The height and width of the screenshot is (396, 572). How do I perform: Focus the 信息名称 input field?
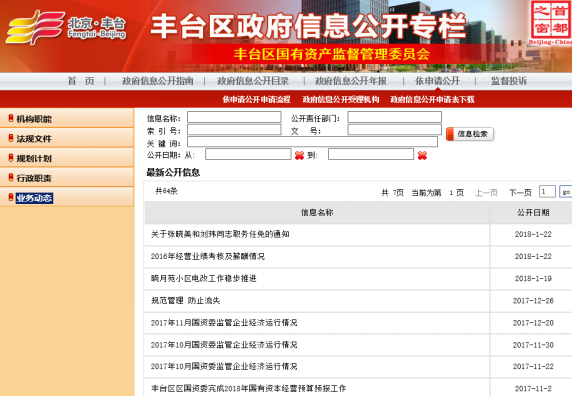click(x=234, y=117)
